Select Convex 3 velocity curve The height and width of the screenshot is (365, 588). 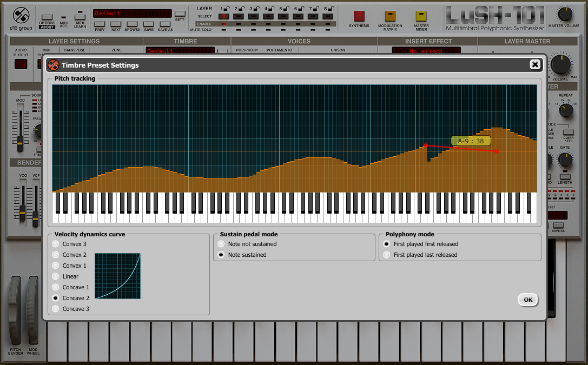click(x=56, y=244)
